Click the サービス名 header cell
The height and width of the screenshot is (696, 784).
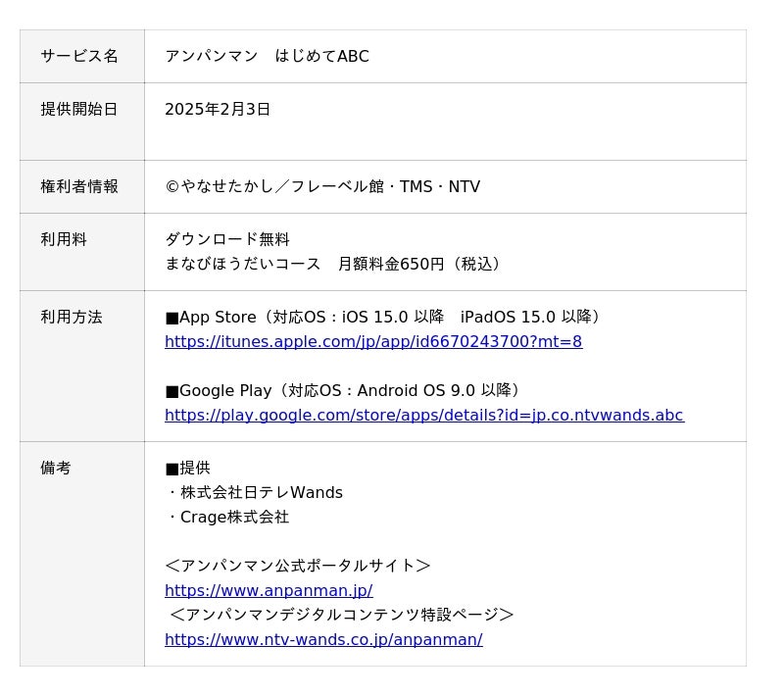pos(79,57)
